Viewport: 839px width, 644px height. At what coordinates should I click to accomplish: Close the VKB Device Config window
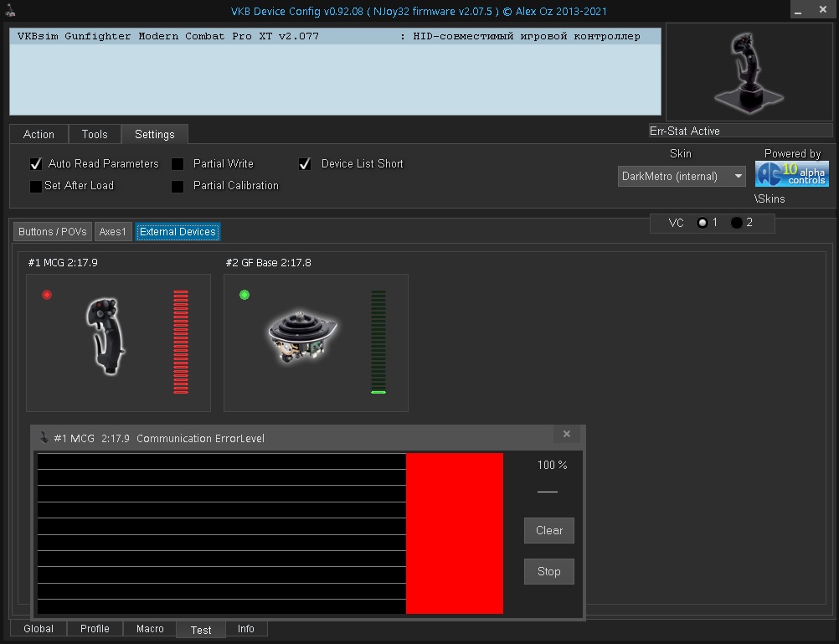[823, 10]
